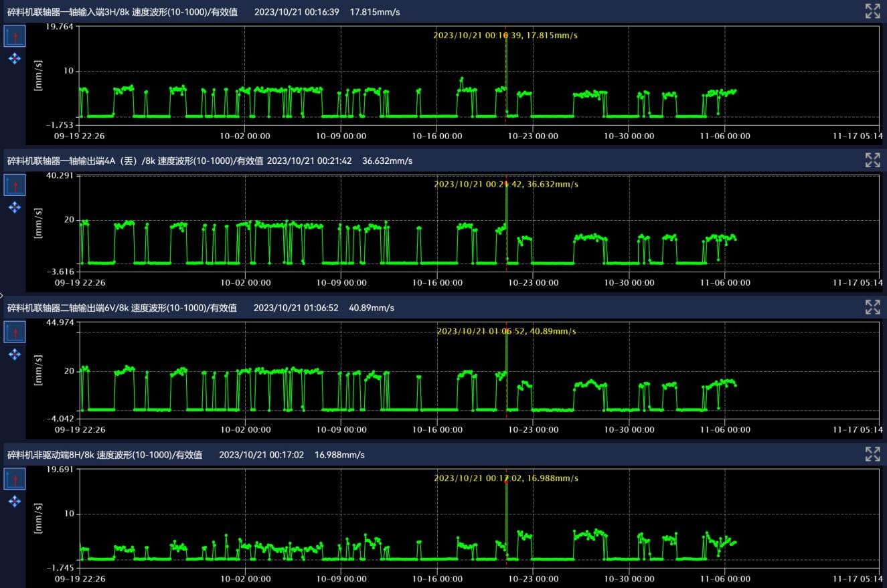Toggle Y-axis scaling on the 4A chart
The image size is (887, 588).
[15, 185]
